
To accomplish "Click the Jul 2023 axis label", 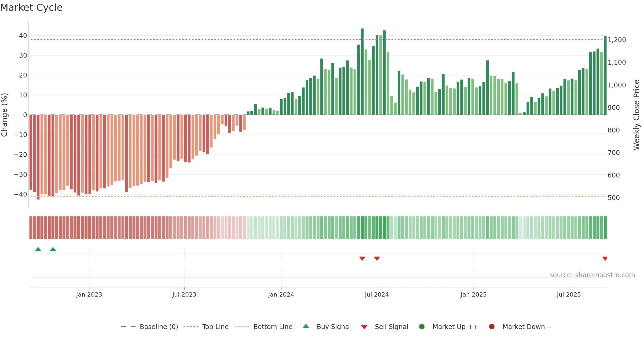I will 184,294.
